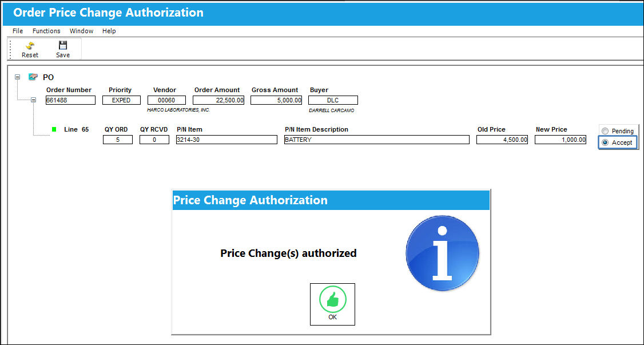This screenshot has height=345, width=644.
Task: Click the Buyer field showing DLC
Action: click(x=333, y=100)
